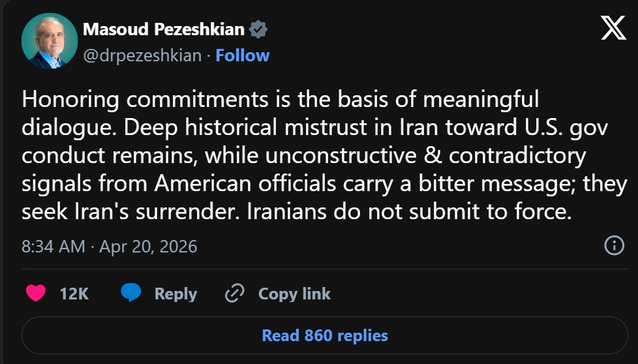
Task: Open the tweet info circle icon
Action: (x=613, y=245)
